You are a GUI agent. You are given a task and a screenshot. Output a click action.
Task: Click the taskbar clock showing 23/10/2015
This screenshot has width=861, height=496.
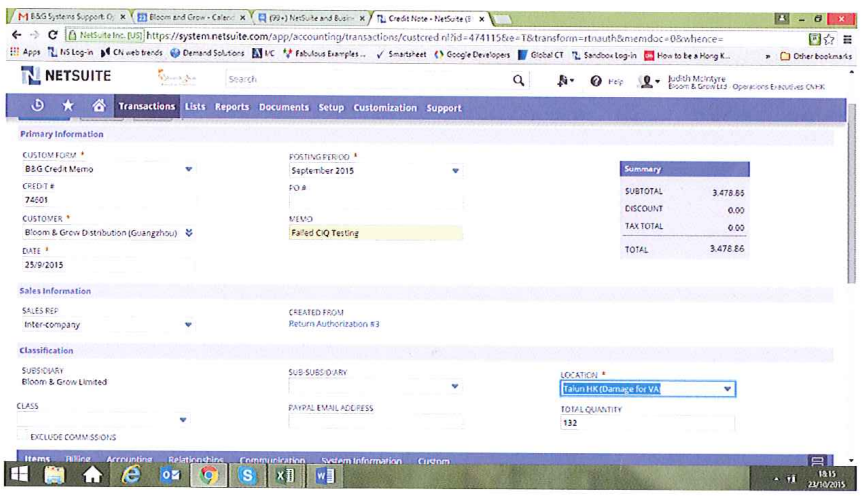[826, 479]
